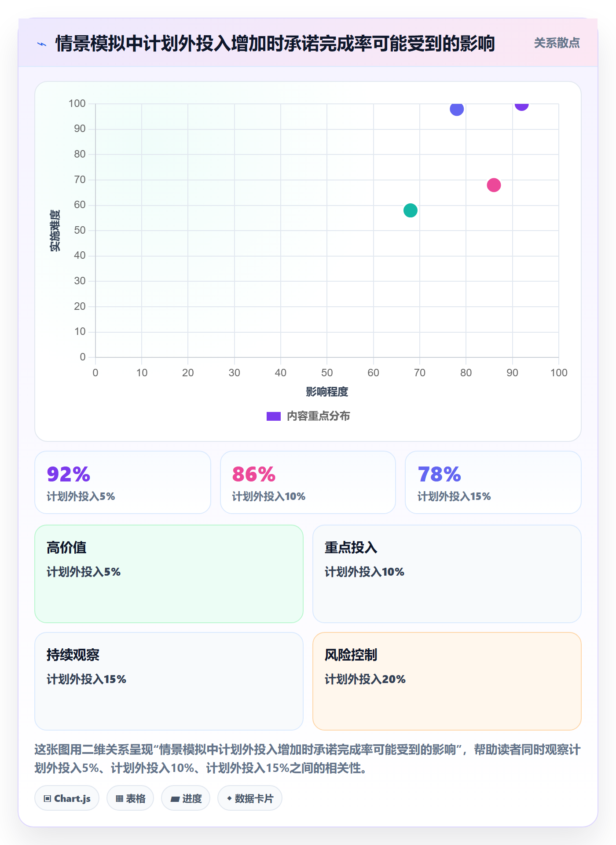The image size is (616, 845).
Task: Click the description paragraph below the cards
Action: 308,759
